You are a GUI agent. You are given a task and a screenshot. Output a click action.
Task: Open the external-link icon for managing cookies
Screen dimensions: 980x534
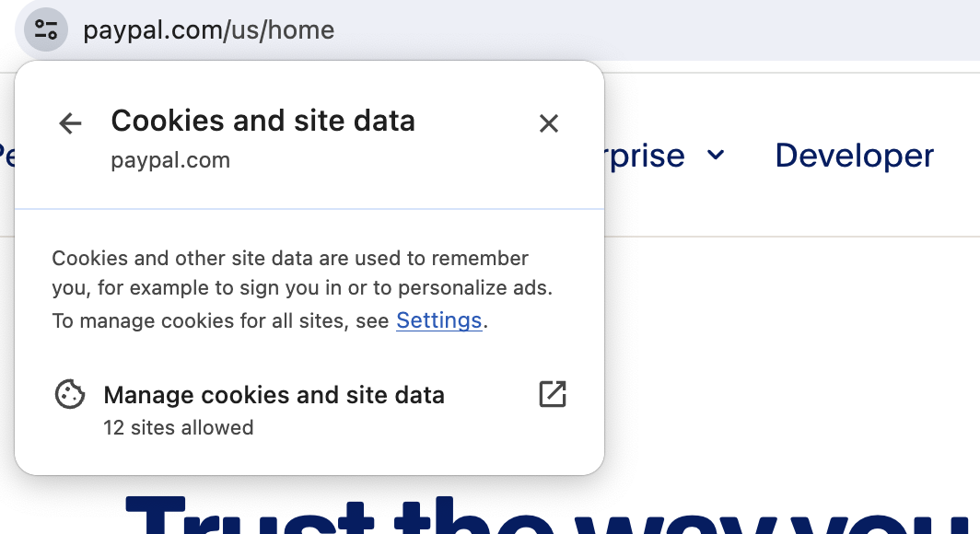click(x=553, y=394)
